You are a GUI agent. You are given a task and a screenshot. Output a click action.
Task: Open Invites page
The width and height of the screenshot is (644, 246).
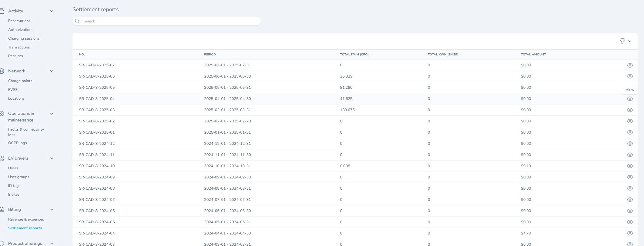point(14,194)
